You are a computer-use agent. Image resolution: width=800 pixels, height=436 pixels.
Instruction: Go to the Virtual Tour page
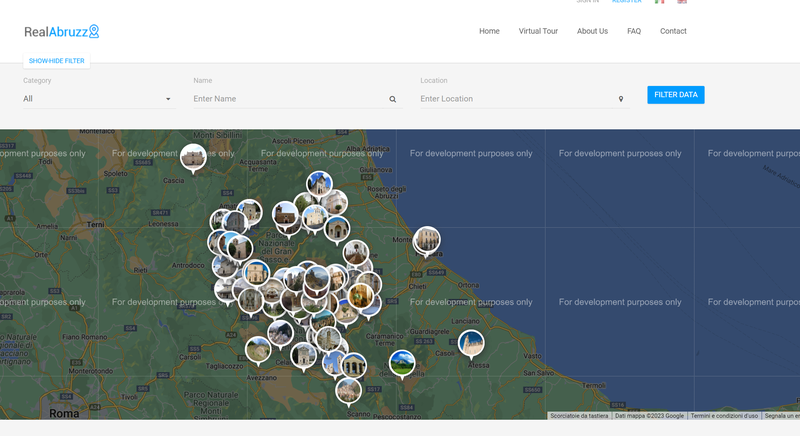point(538,32)
